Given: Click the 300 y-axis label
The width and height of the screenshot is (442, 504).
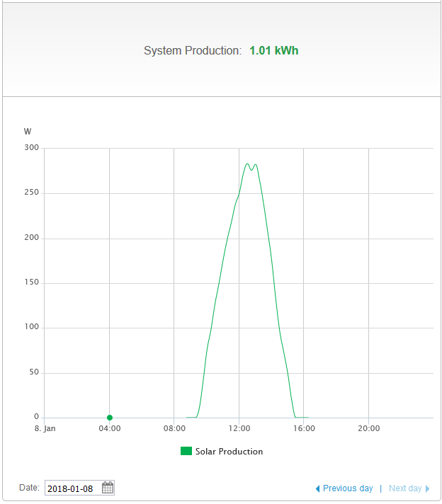Looking at the screenshot, I should click(32, 147).
